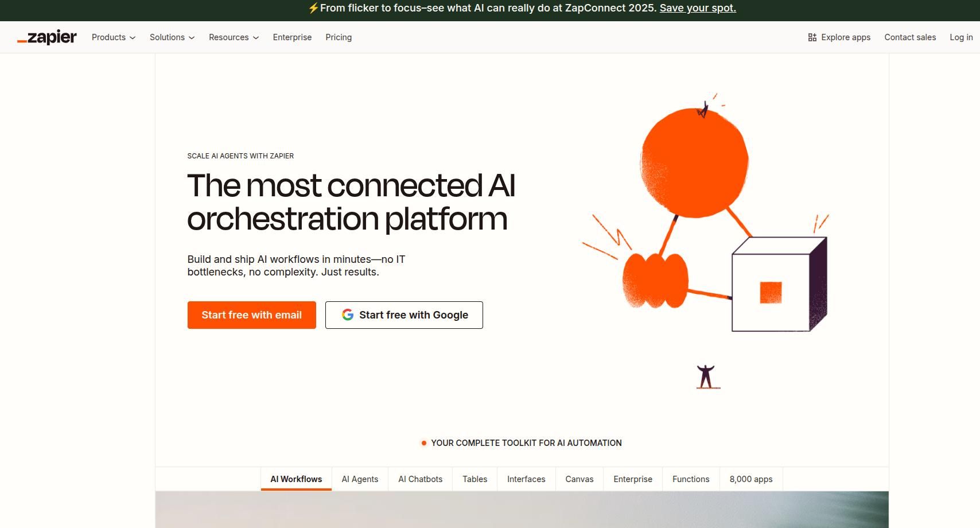Screen dimensions: 980x528
Task: Click the orange circle illustration
Action: click(694, 163)
